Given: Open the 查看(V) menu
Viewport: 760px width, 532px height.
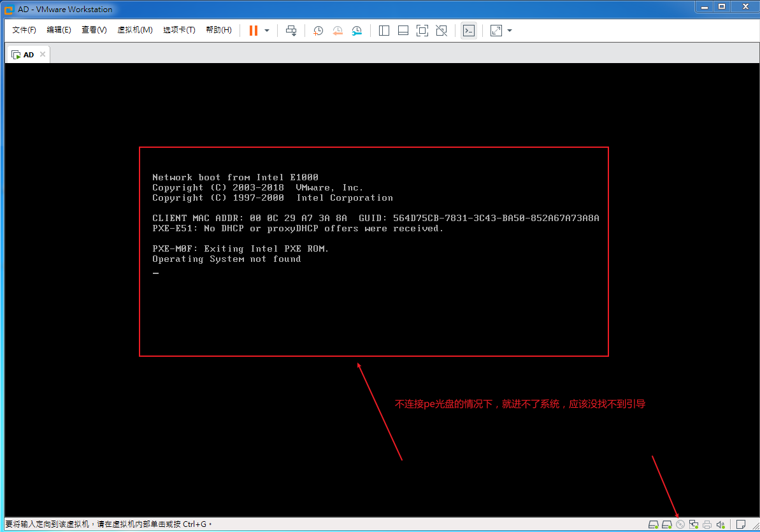Looking at the screenshot, I should tap(94, 30).
